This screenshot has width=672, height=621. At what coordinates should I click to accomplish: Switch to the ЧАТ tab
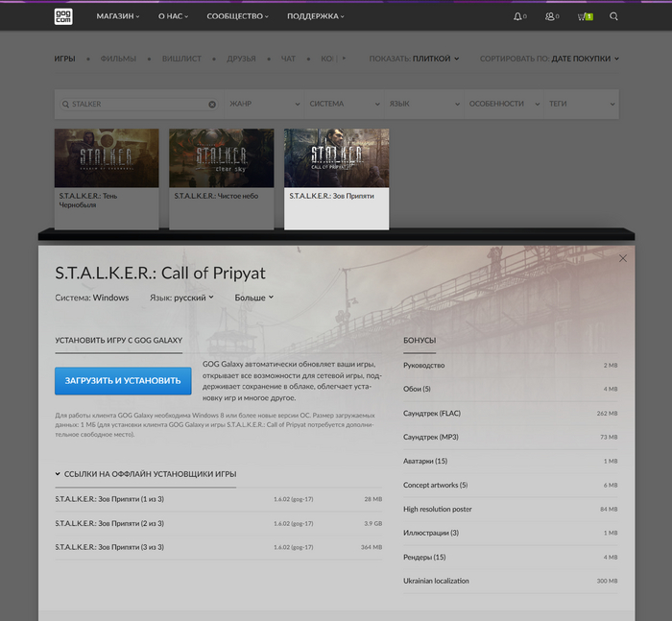(288, 59)
